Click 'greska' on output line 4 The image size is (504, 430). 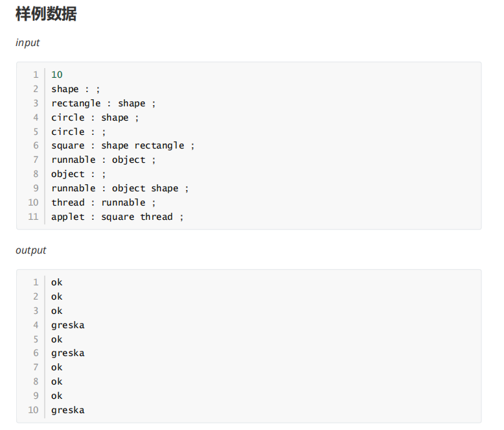pyautogui.click(x=68, y=325)
